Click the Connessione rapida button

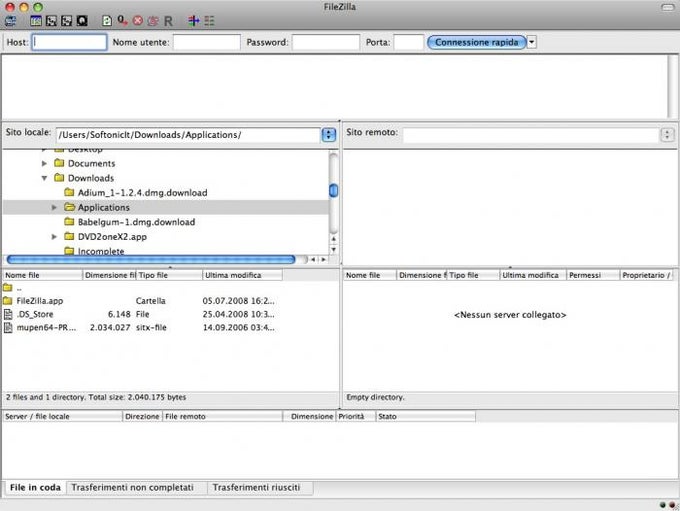(x=477, y=43)
